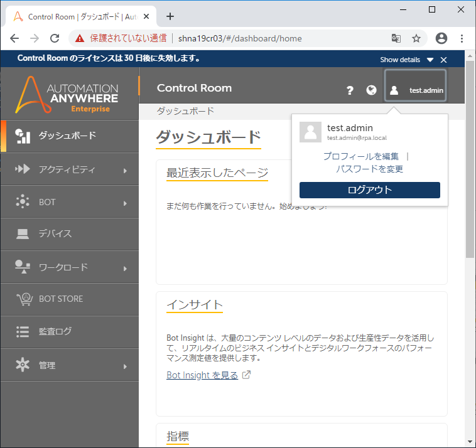Click the アクティビティ double-arrow icon
The image size is (476, 448).
pyautogui.click(x=23, y=169)
